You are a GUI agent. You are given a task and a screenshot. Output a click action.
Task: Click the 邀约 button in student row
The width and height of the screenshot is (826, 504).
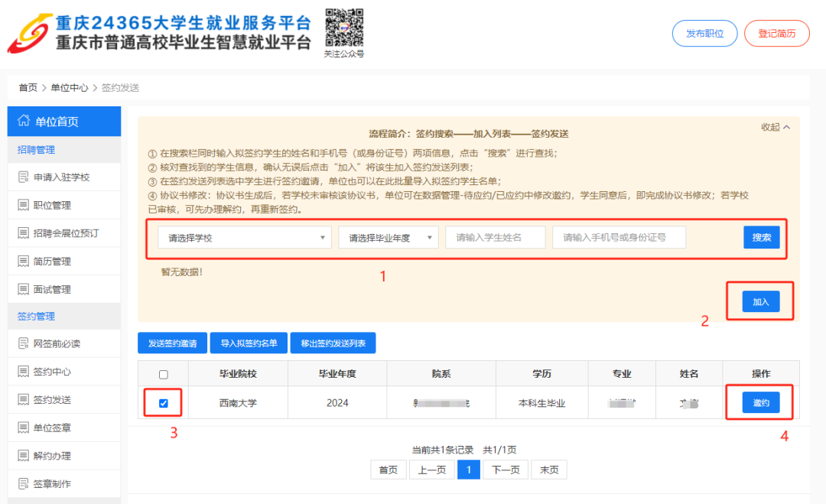pos(760,402)
